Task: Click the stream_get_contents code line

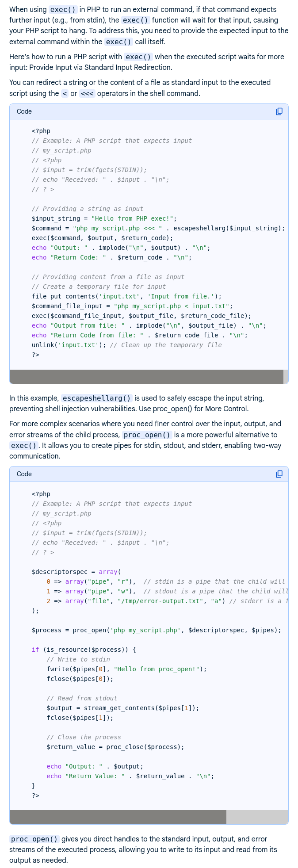Action: tap(122, 708)
